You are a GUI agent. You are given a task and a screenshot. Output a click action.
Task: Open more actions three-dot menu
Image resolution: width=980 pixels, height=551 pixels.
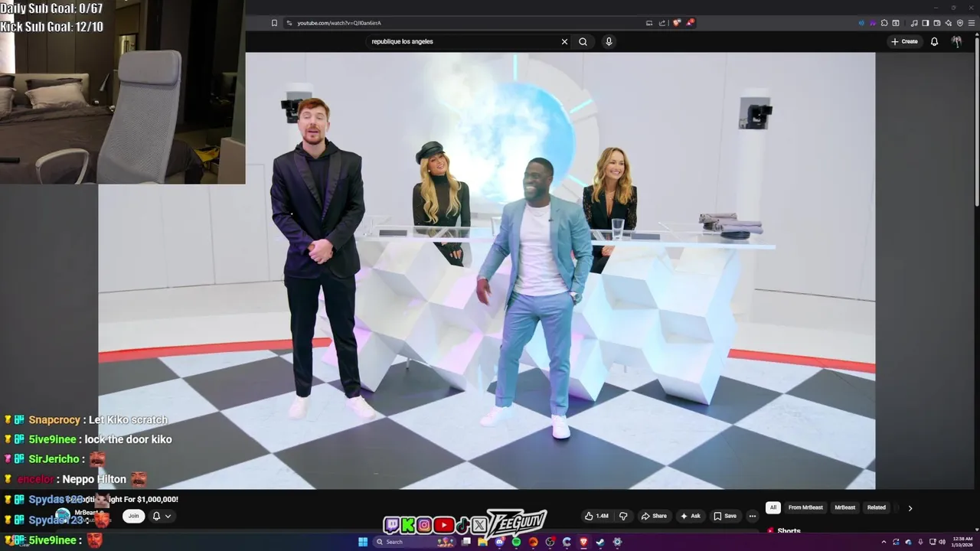(752, 516)
